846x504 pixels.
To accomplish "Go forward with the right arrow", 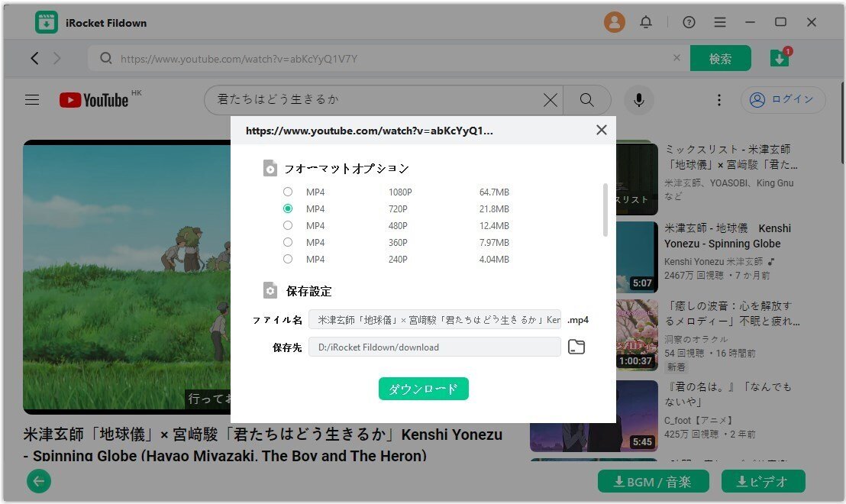I will (57, 58).
